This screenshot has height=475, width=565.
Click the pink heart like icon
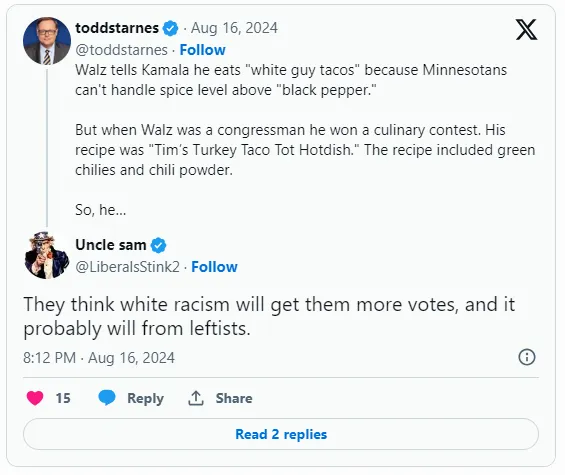(x=35, y=398)
